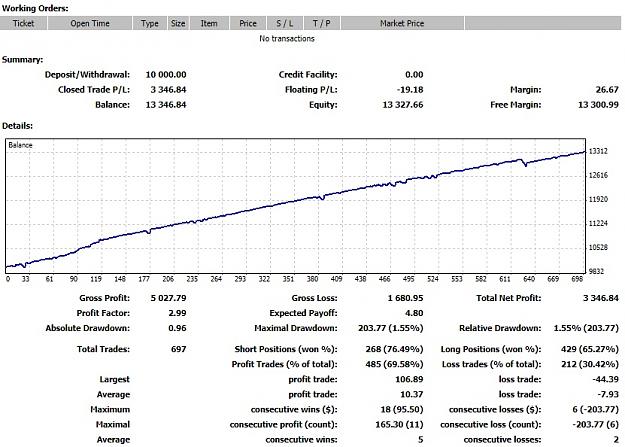Click the Type column header
Viewport: 625px width, 447px height.
(x=150, y=23)
